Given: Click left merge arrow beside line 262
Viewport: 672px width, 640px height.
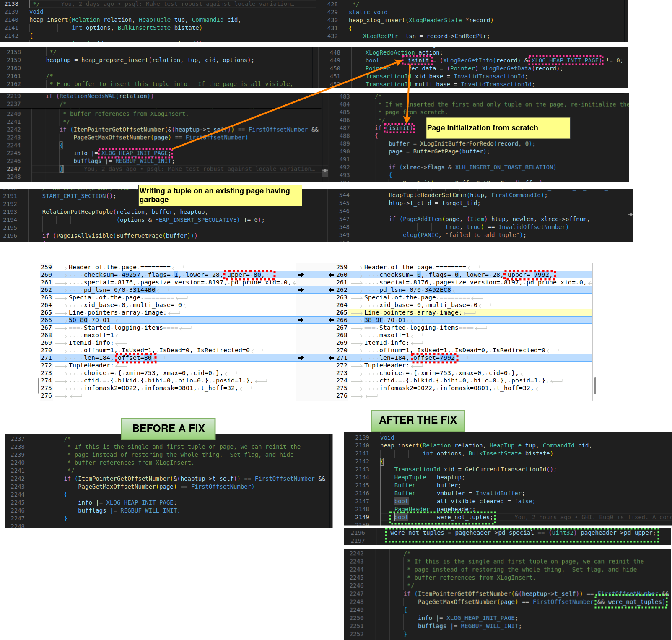Looking at the screenshot, I should click(331, 290).
